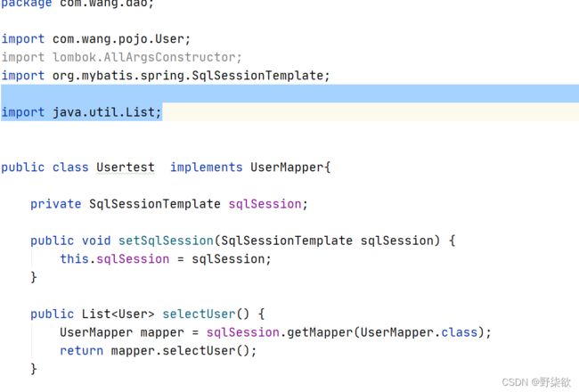Click the return keyword in selectUser
This screenshot has width=579, height=392.
(81, 351)
